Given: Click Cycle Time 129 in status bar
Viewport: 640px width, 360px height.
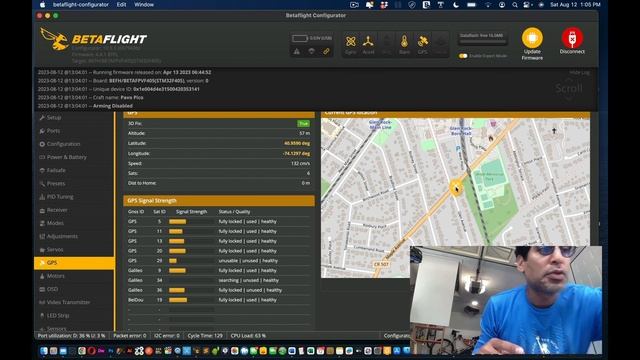Looking at the screenshot, I should 205,336.
